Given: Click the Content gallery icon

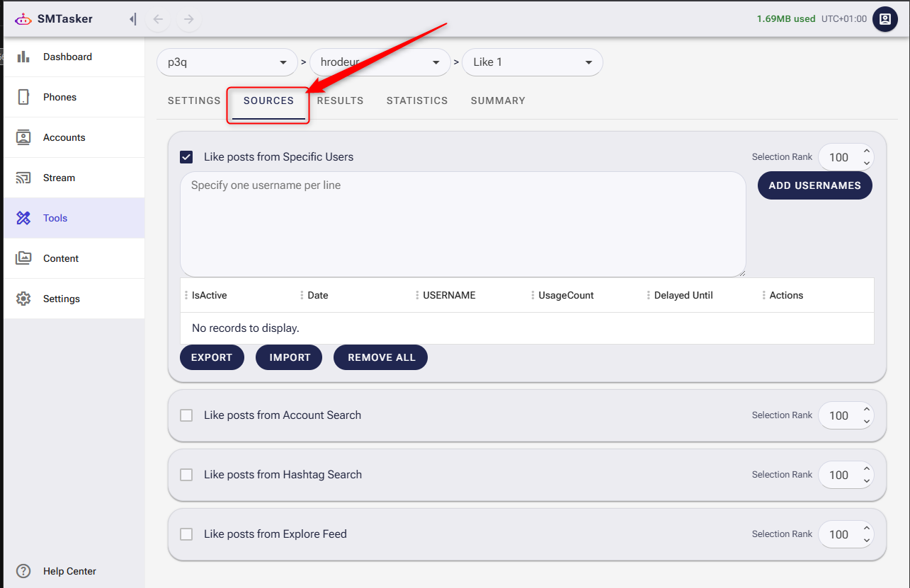Looking at the screenshot, I should [x=23, y=258].
